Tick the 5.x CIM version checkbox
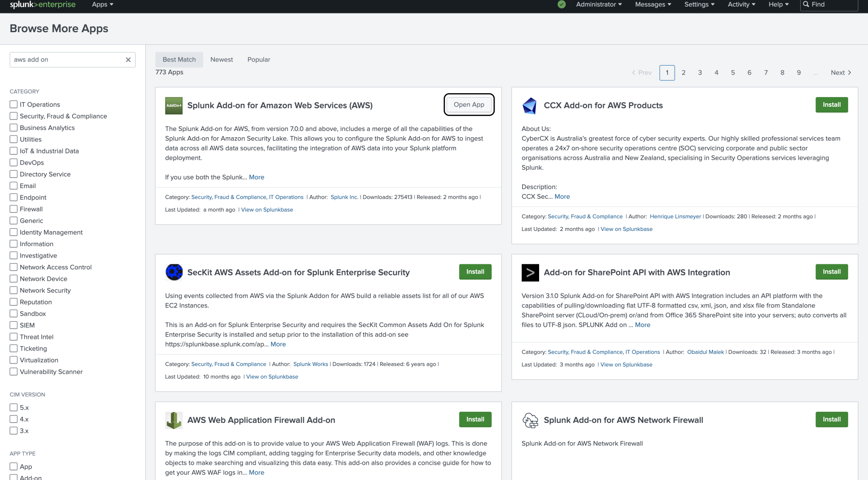Image resolution: width=868 pixels, height=480 pixels. [14, 408]
